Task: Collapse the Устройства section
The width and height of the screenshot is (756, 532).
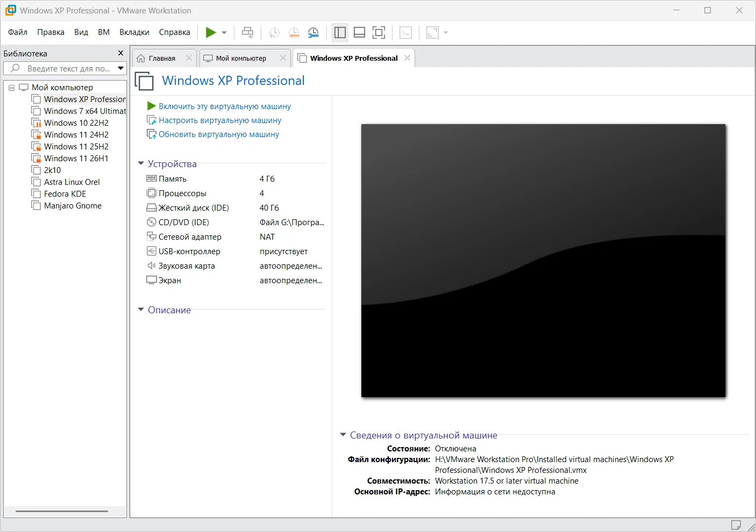Action: [x=141, y=163]
